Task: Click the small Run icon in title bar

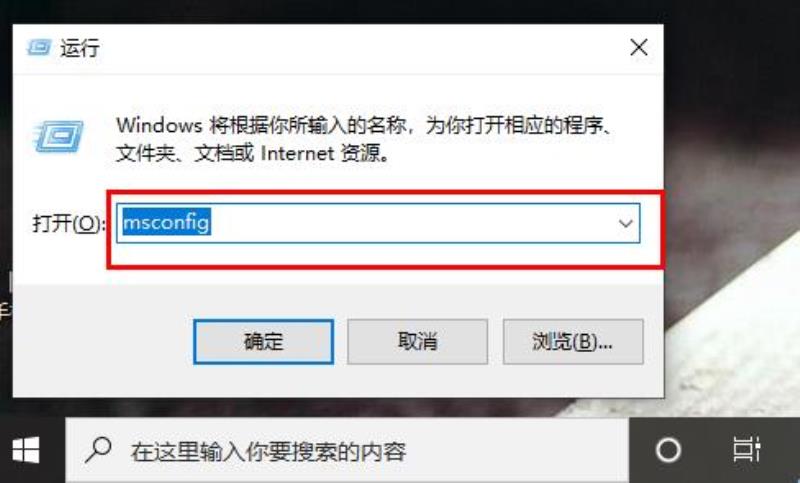Action: (39, 48)
